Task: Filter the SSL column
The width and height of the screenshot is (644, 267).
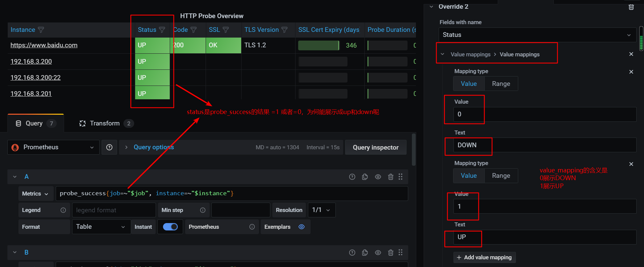Action: 226,30
